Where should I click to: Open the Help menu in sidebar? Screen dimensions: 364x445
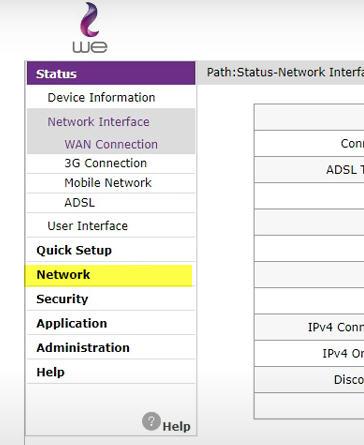click(x=50, y=372)
